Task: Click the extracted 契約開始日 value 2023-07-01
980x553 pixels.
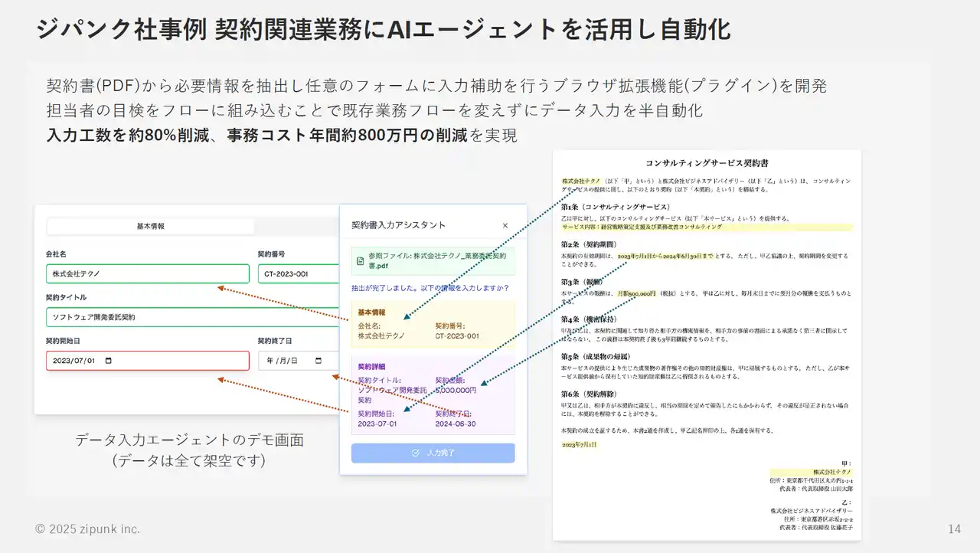Action: click(377, 424)
